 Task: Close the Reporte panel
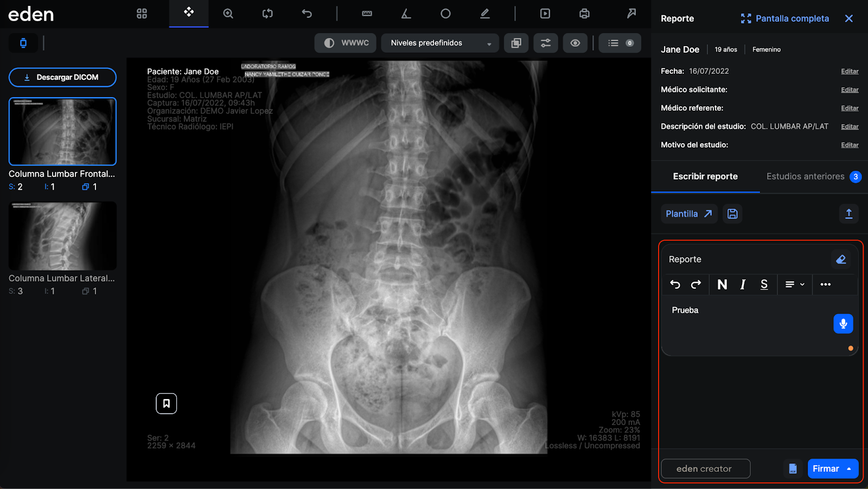[849, 18]
